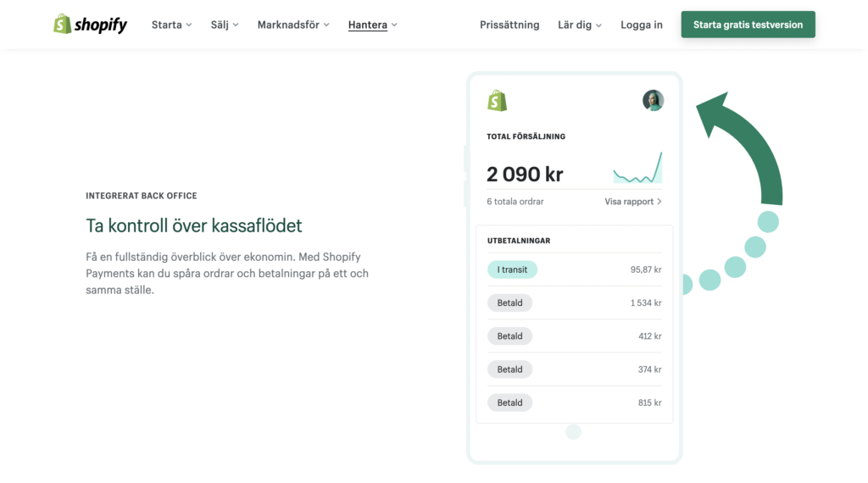868x483 pixels.
Task: Select the Betald row for 1 534 kr
Action: click(x=574, y=303)
